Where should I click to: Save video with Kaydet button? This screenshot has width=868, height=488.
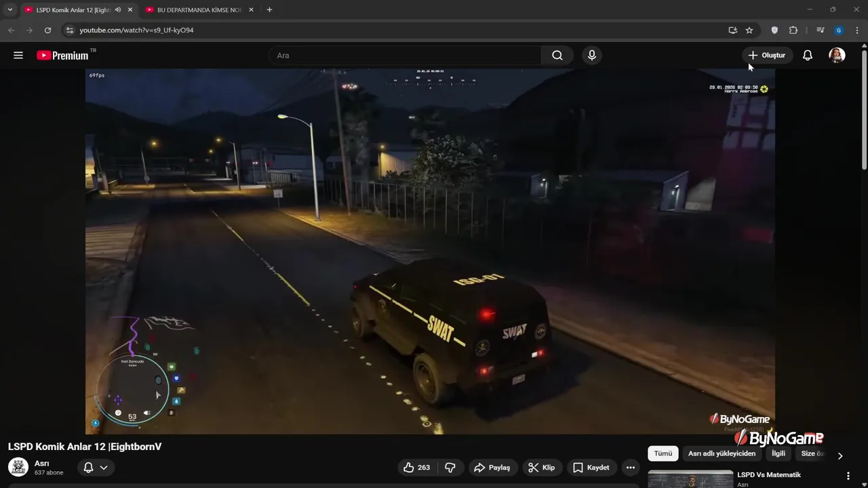tap(592, 468)
